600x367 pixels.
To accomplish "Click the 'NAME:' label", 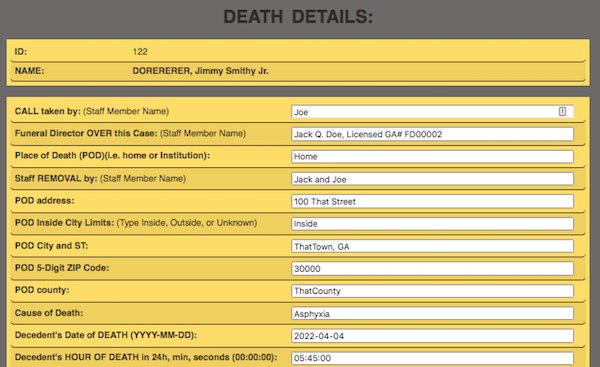I will click(29, 71).
